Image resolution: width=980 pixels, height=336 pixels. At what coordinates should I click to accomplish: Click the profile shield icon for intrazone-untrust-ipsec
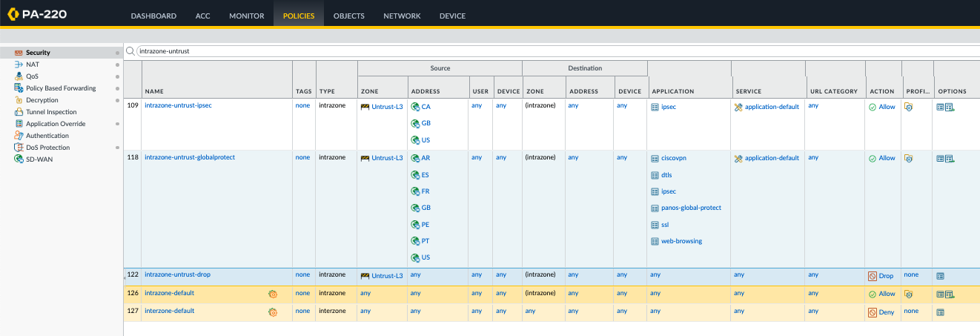click(908, 107)
